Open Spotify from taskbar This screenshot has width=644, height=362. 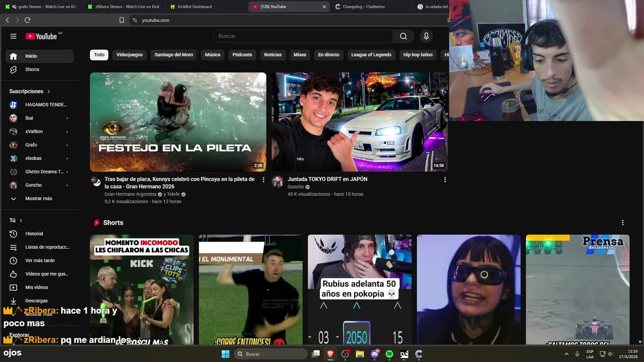[x=389, y=354]
